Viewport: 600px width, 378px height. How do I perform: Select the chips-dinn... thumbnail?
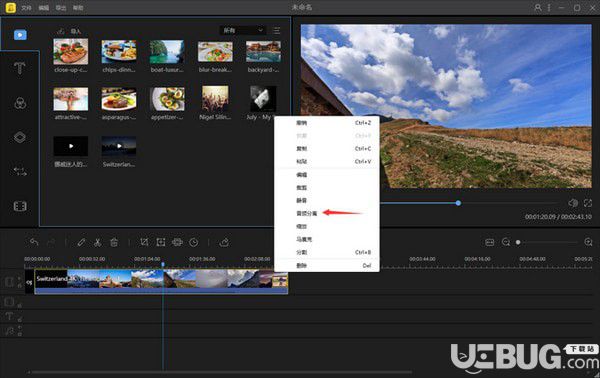[119, 51]
